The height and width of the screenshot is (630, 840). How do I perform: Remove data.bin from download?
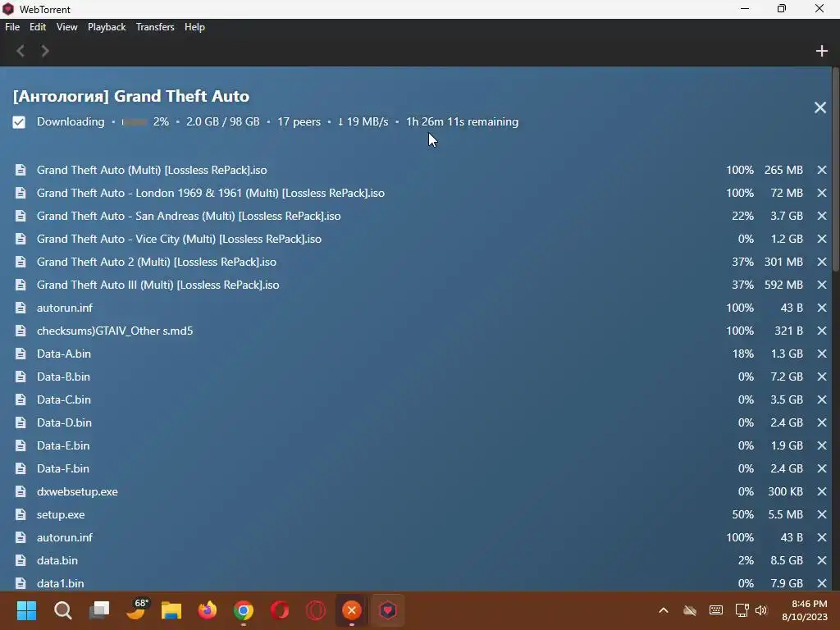[822, 560]
